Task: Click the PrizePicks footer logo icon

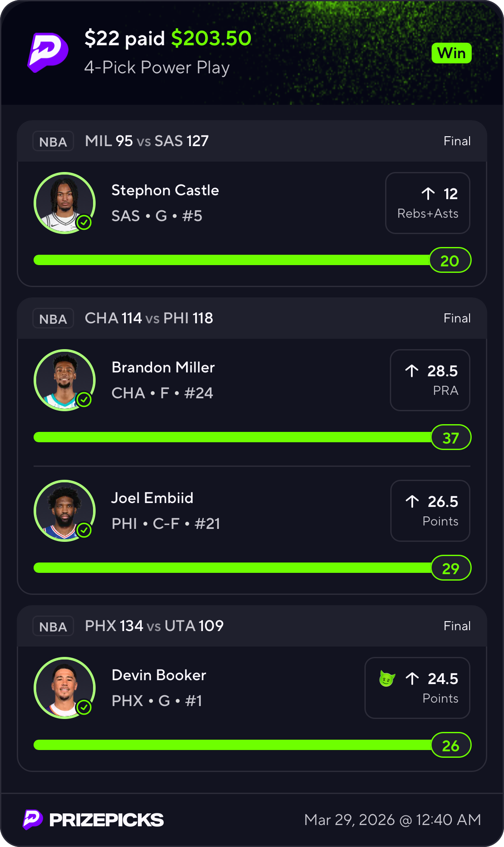Action: click(x=33, y=819)
